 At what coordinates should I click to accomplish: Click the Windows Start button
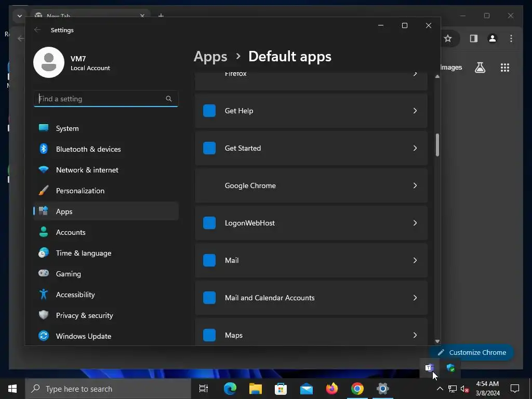tap(12, 389)
